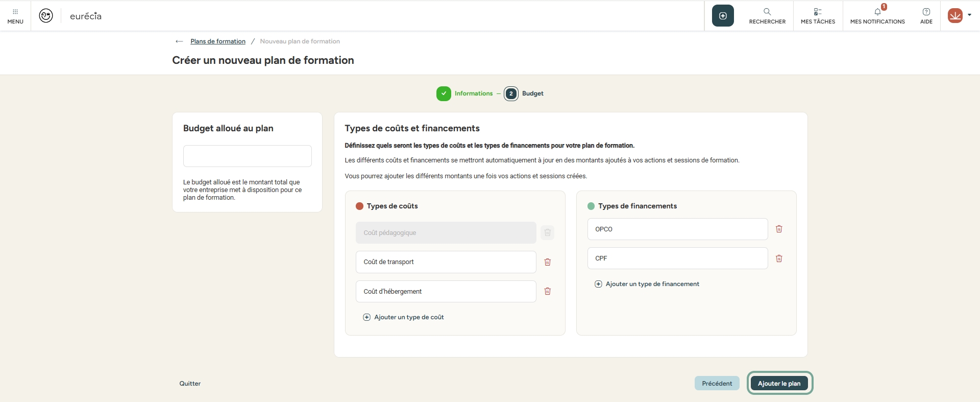Click Ajouter un type de coût
The height and width of the screenshot is (402, 980).
[x=404, y=317]
